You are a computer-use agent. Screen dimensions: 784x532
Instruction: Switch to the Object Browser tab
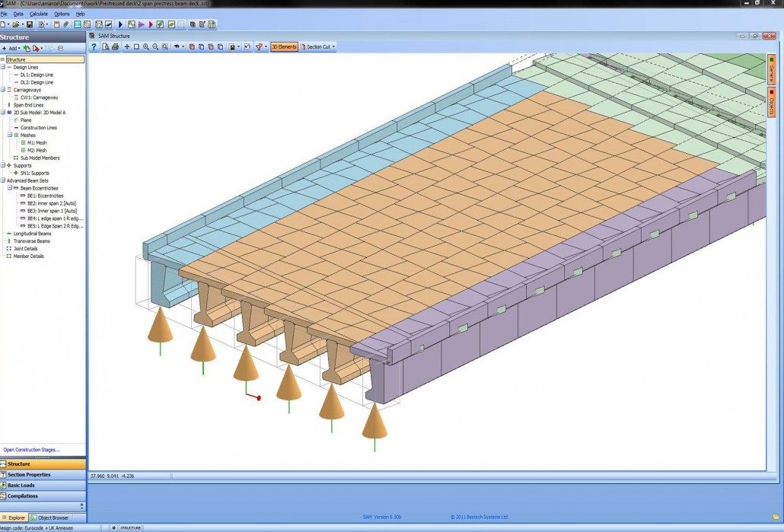[x=53, y=518]
